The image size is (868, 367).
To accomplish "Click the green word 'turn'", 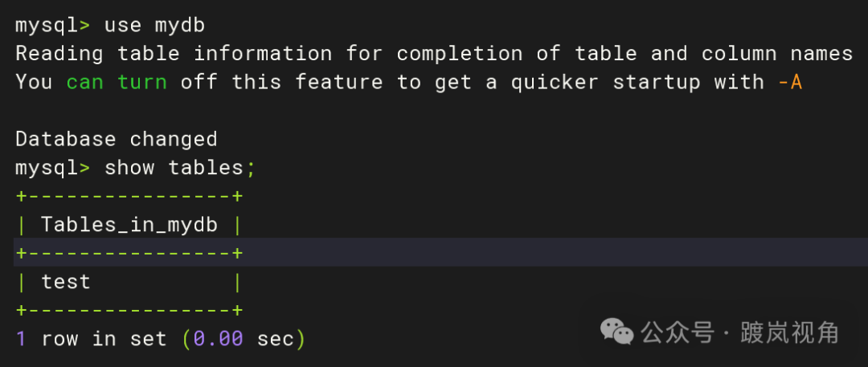I will (141, 82).
